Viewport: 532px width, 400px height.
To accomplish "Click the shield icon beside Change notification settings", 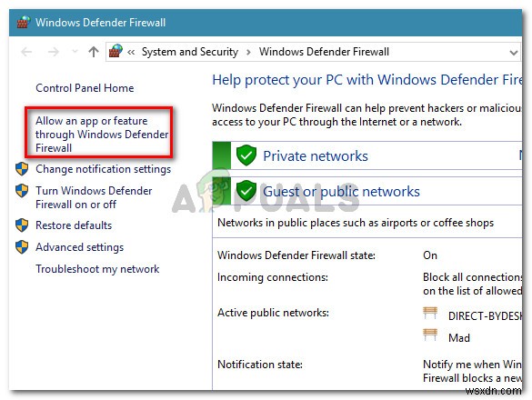I will click(22, 168).
